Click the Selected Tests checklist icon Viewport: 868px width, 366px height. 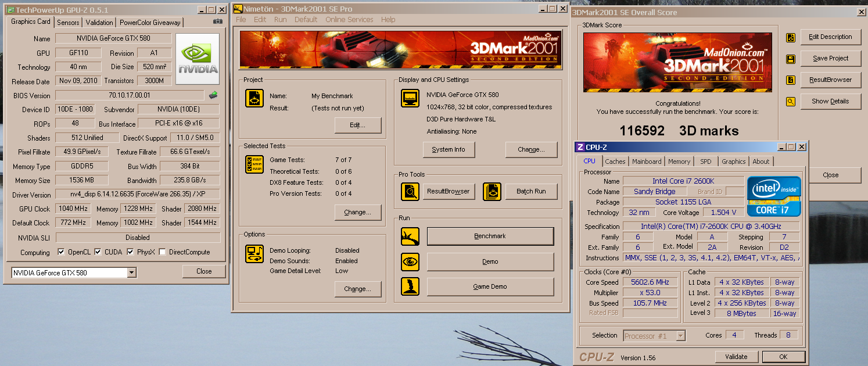pos(254,164)
